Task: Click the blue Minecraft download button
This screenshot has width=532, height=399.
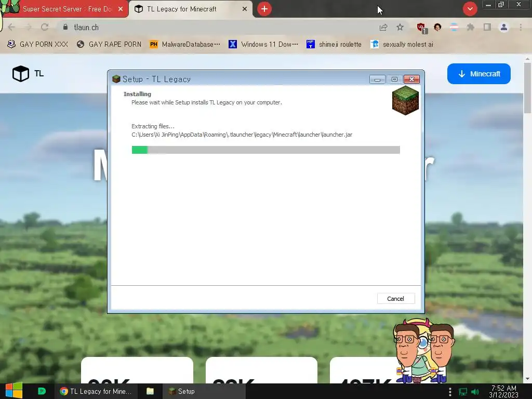Action: (x=478, y=74)
